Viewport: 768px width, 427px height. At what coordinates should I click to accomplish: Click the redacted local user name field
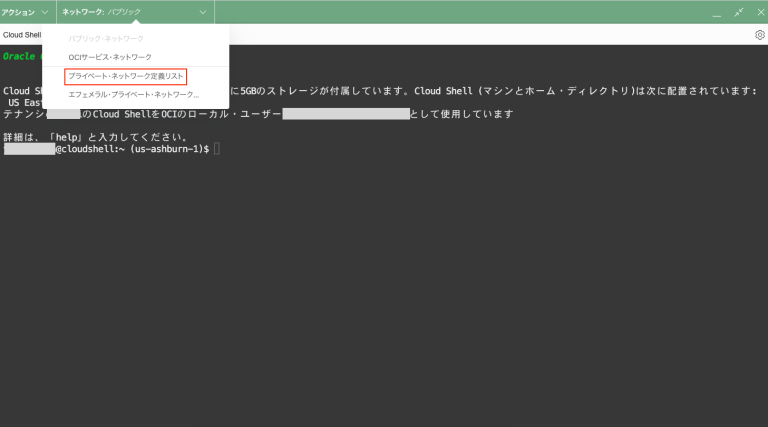point(346,114)
